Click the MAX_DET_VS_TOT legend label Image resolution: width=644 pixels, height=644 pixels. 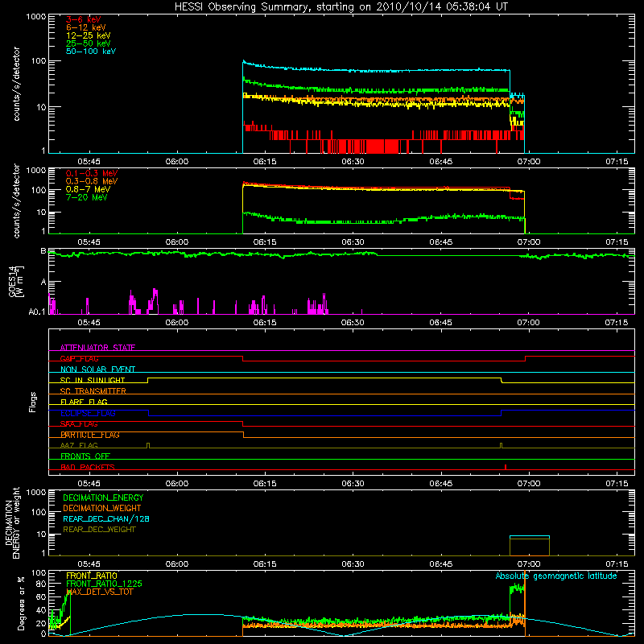pyautogui.click(x=99, y=592)
